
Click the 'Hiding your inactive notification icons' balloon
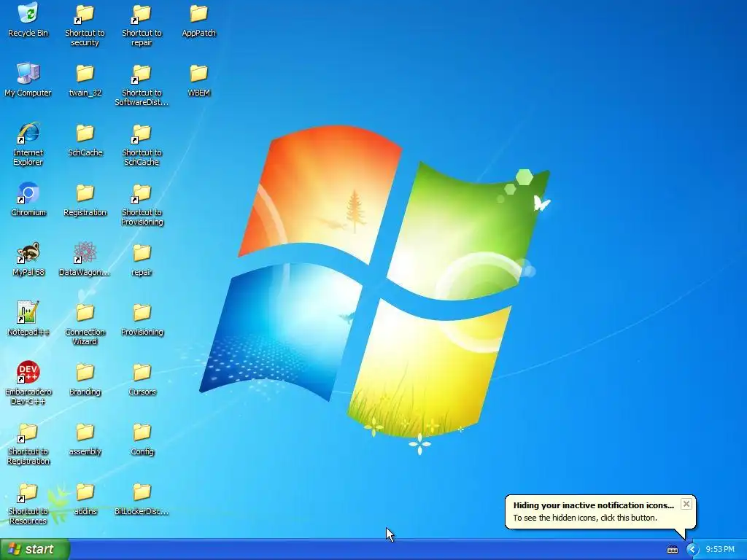coord(600,512)
